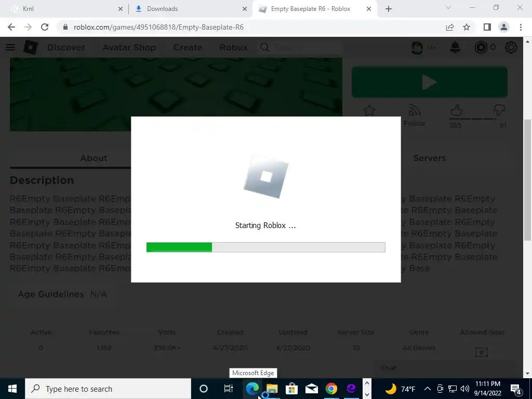
Task: Click the green Play button
Action: [430, 82]
